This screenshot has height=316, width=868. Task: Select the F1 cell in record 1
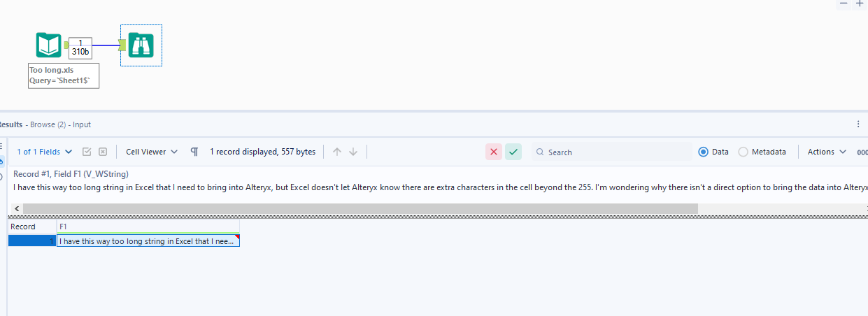148,241
